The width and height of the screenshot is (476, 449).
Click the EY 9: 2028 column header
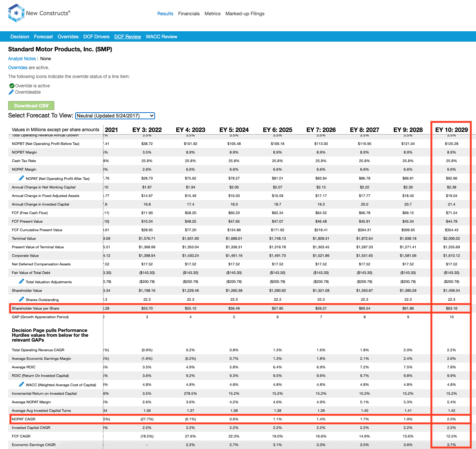point(408,130)
